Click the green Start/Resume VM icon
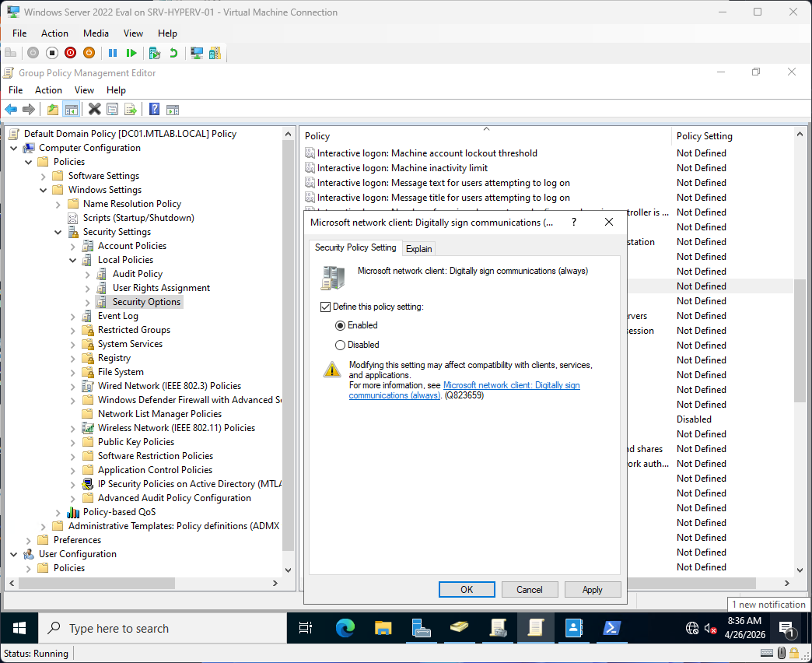 (131, 53)
